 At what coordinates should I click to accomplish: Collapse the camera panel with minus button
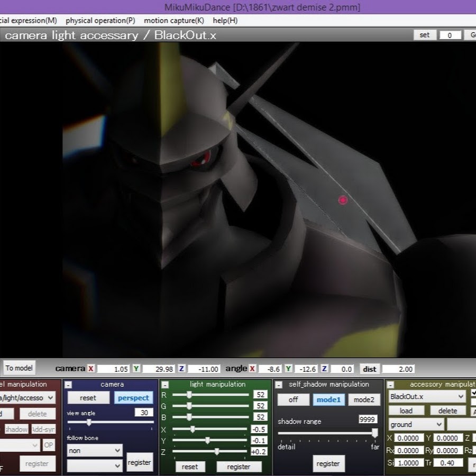(x=68, y=385)
